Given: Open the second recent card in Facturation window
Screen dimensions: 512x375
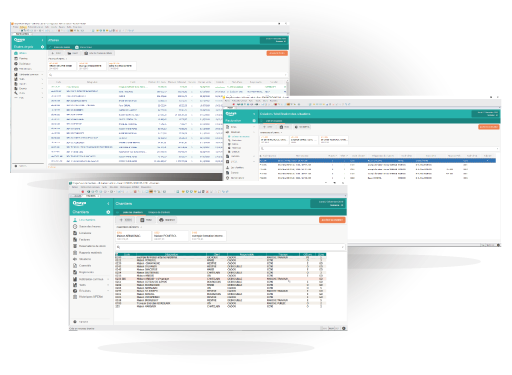Looking at the screenshot, I should tap(304, 140).
